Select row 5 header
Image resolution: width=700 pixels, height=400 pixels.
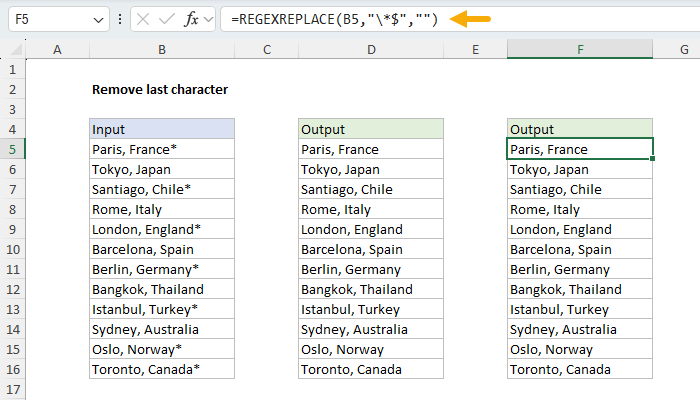click(12, 150)
